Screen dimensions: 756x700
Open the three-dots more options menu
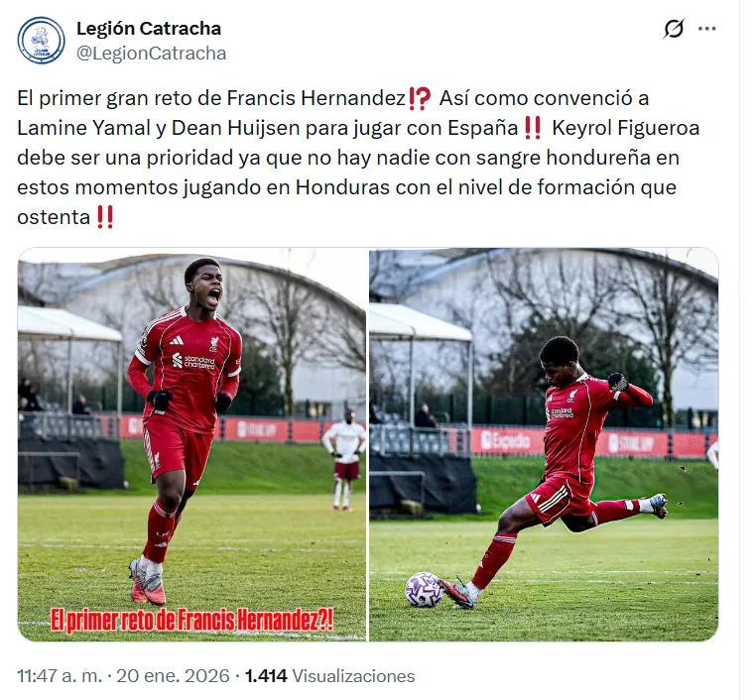(706, 29)
